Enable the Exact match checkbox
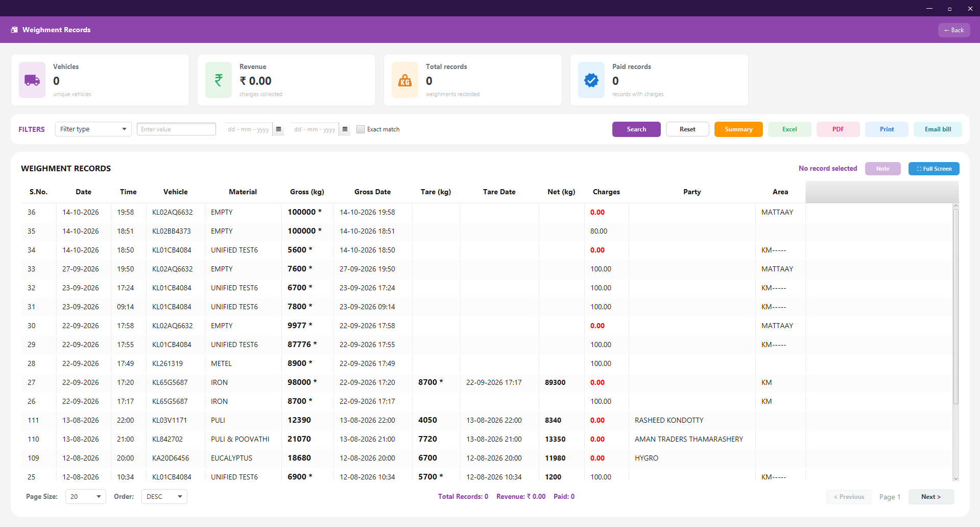Screen dimensions: 980x527 click(361, 129)
